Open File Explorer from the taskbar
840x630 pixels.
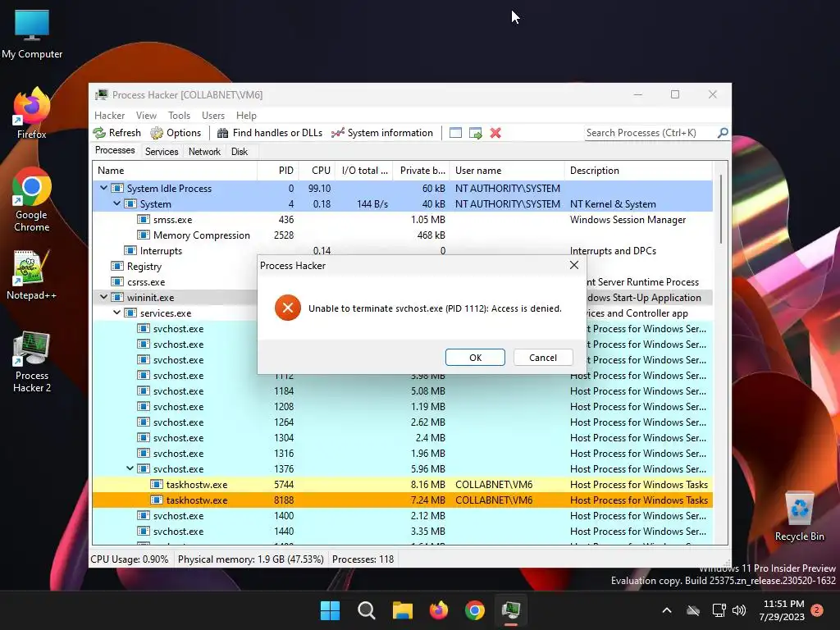[402, 610]
